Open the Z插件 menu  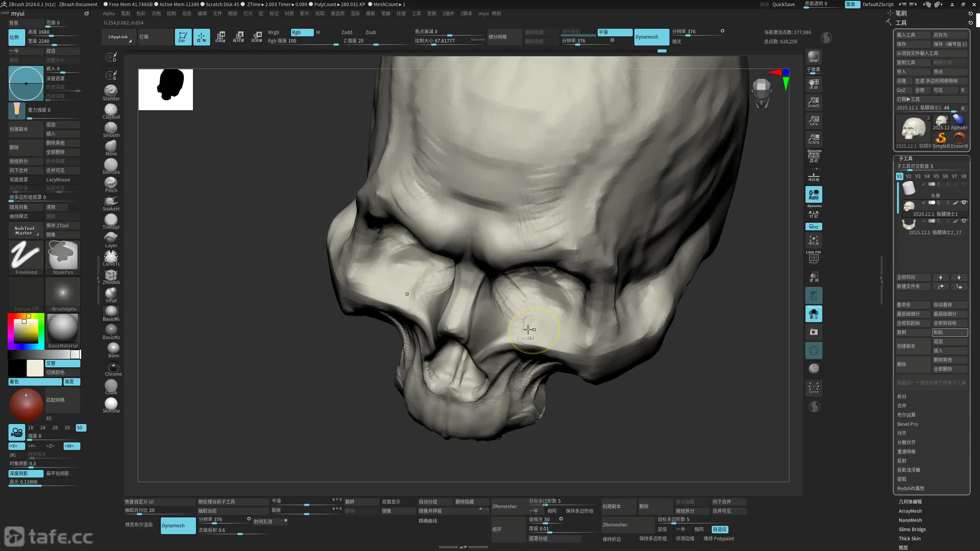click(x=448, y=13)
